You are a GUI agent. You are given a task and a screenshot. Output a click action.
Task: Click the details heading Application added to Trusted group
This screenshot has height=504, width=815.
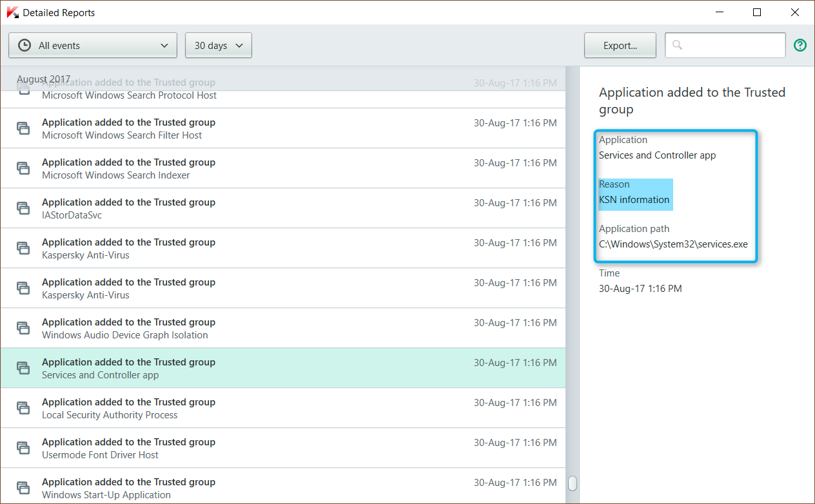(x=692, y=101)
